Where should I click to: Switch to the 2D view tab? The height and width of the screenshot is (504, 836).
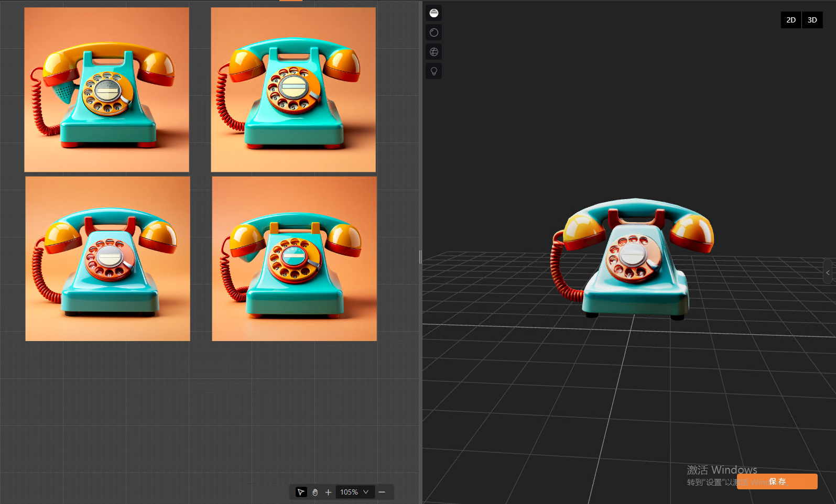point(791,20)
